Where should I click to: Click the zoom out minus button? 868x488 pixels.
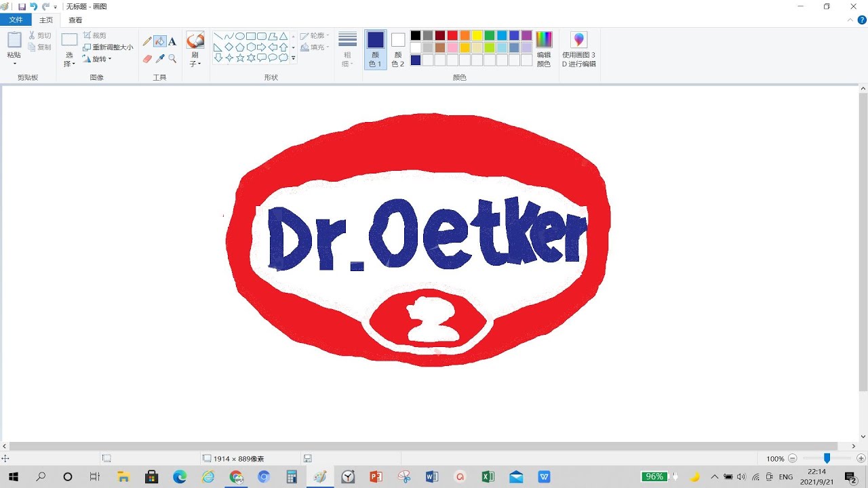click(x=792, y=459)
